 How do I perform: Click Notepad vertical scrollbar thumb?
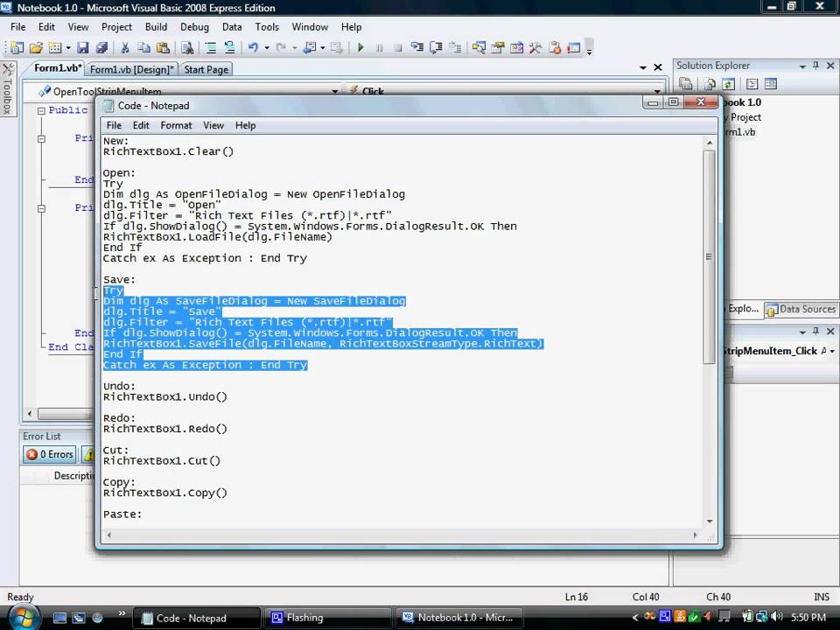[709, 257]
